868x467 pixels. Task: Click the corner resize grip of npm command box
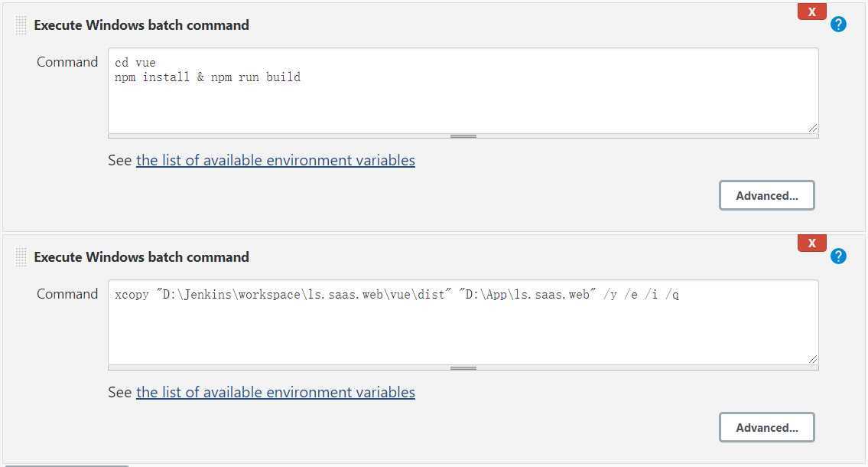pyautogui.click(x=812, y=128)
